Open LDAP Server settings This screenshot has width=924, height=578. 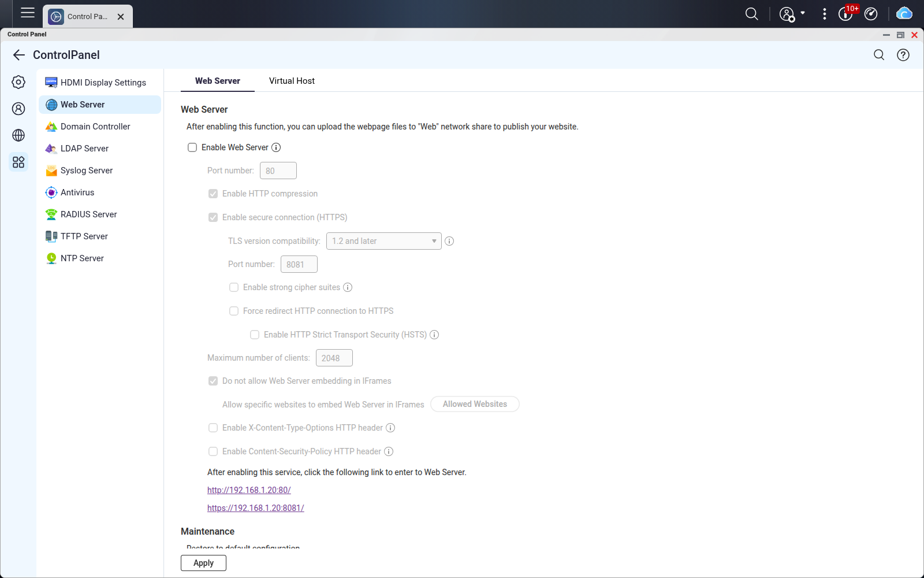(x=100, y=149)
